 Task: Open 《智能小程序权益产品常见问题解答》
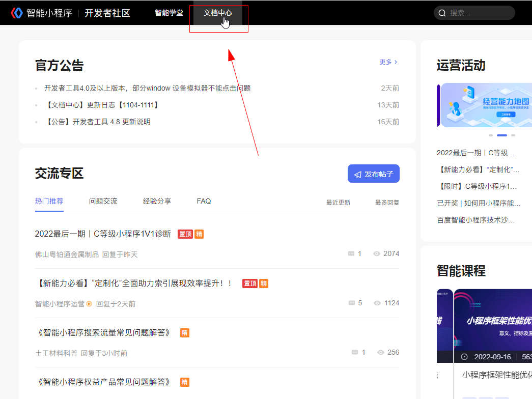click(103, 382)
